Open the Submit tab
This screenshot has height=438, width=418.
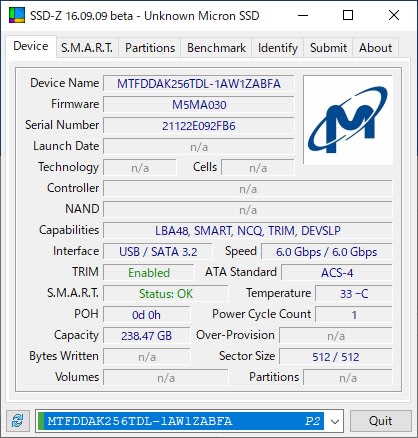point(328,48)
